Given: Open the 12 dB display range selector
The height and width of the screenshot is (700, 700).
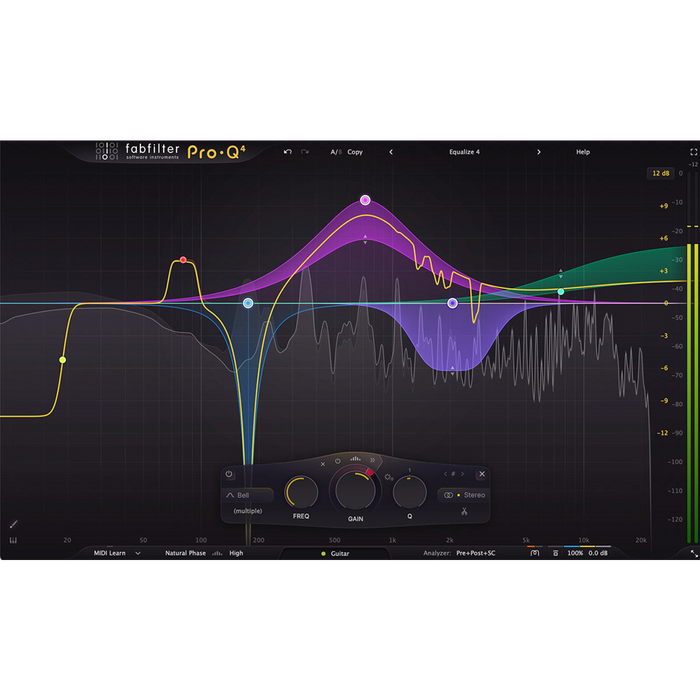Looking at the screenshot, I should coord(660,173).
